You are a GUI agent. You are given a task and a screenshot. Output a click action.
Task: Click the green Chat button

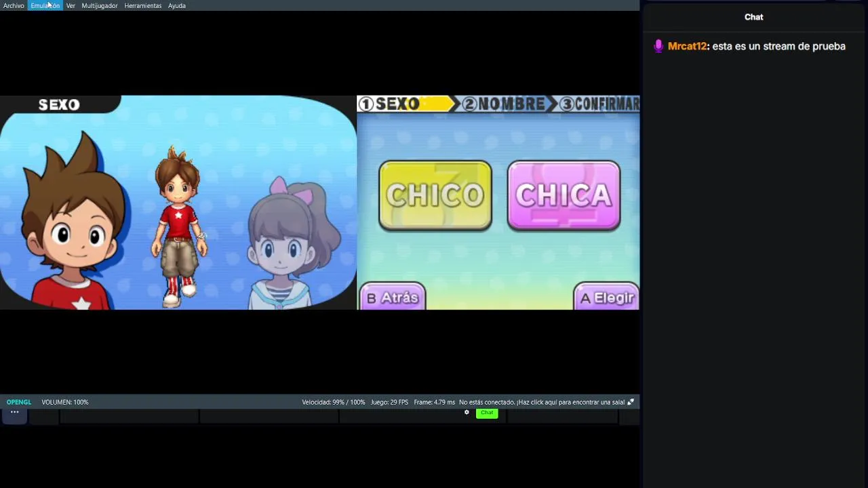pos(487,413)
